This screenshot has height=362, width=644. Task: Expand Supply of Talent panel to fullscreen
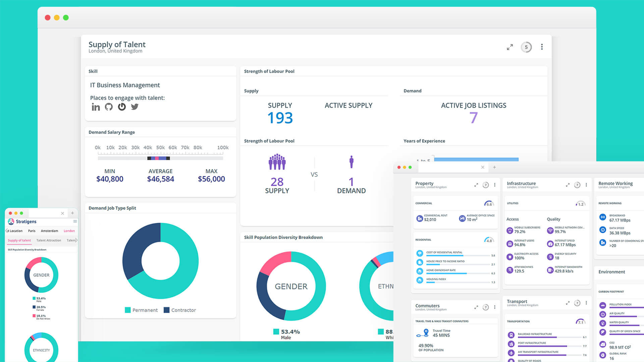pos(510,47)
